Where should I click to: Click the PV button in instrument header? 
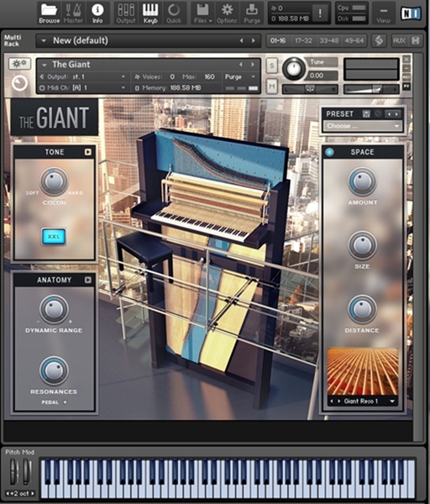click(406, 87)
